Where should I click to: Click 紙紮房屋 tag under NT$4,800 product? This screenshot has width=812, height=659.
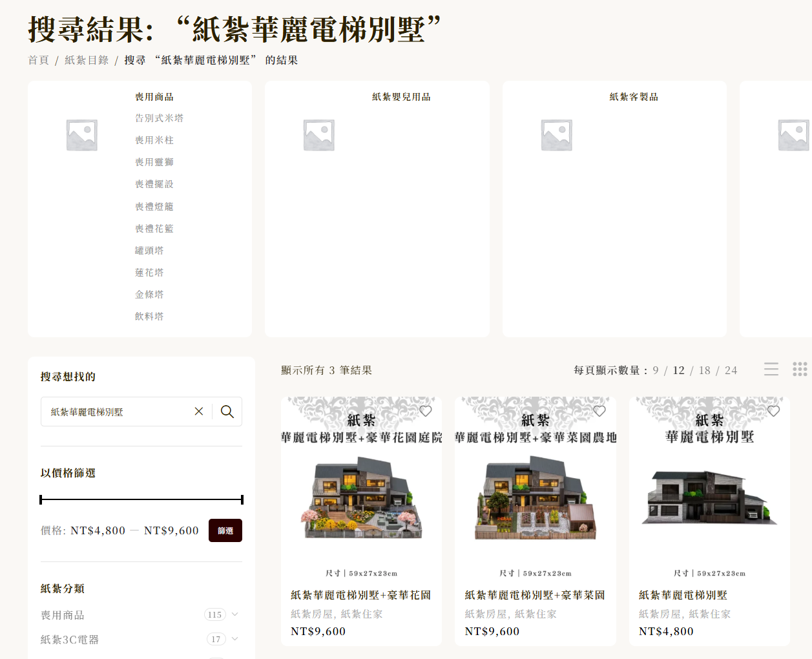[x=660, y=614]
